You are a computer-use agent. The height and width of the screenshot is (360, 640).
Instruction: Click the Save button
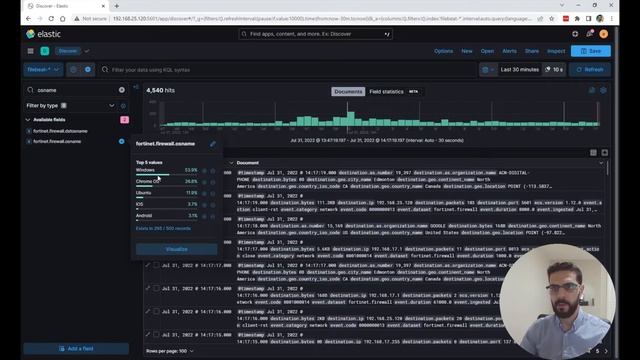point(591,51)
